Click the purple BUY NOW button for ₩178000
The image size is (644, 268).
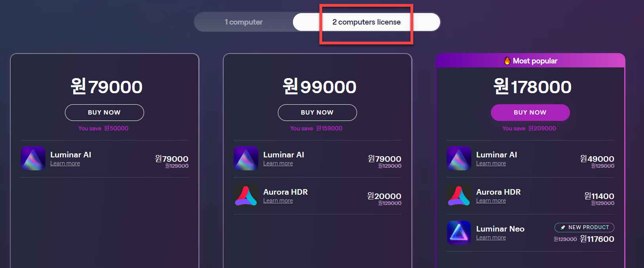click(530, 113)
